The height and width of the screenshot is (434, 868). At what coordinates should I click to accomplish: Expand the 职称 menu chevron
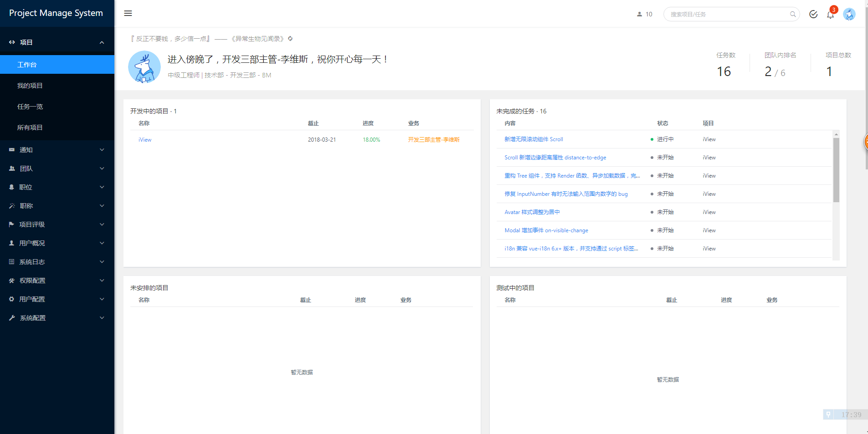pyautogui.click(x=102, y=206)
